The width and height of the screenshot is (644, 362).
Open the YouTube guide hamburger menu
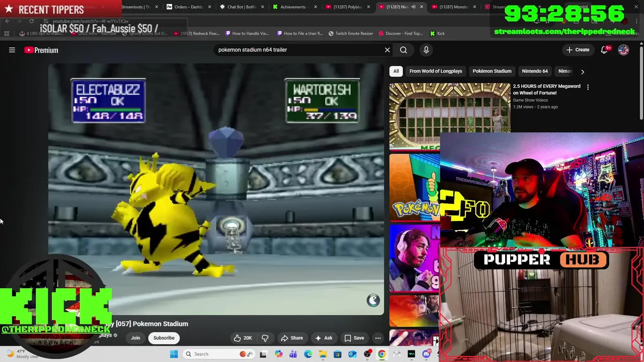(x=12, y=50)
